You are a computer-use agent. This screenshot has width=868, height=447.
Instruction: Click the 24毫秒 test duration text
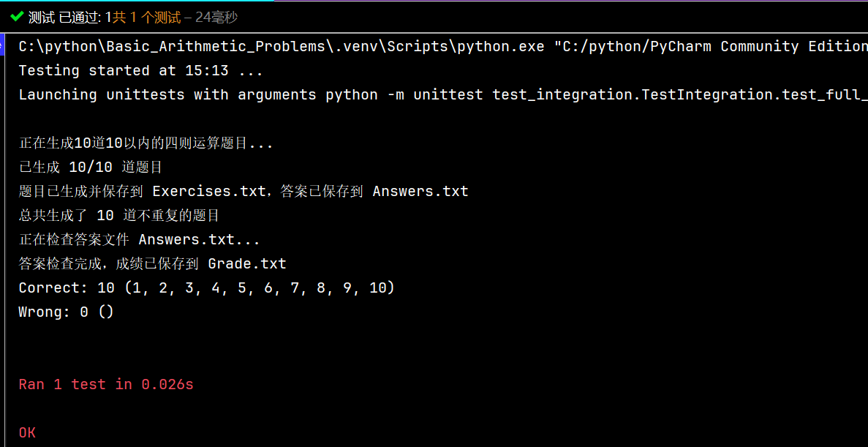tap(216, 17)
